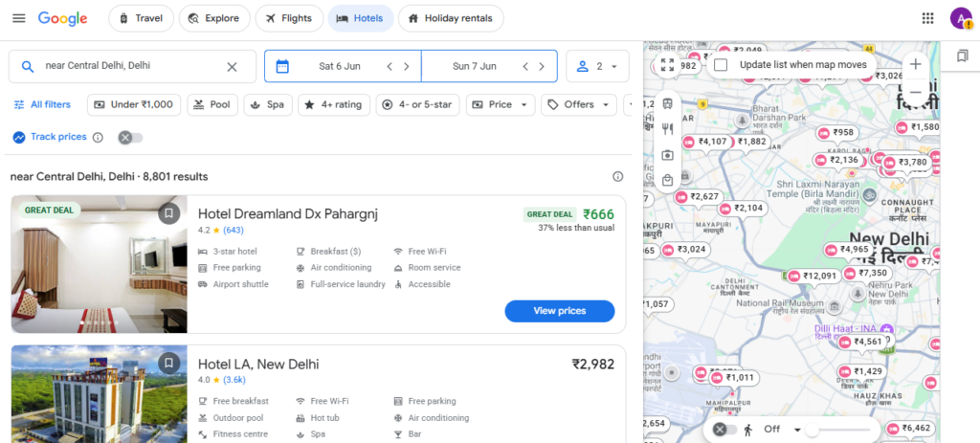Open the 643 reviews link
The image size is (980, 443).
(x=234, y=230)
